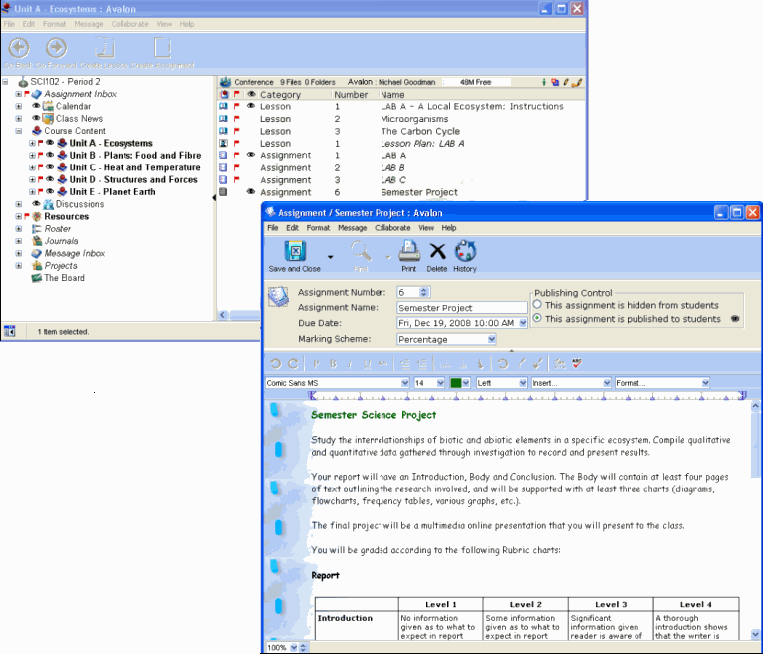Open the assignment History
The height and width of the screenshot is (654, 763).
point(465,252)
